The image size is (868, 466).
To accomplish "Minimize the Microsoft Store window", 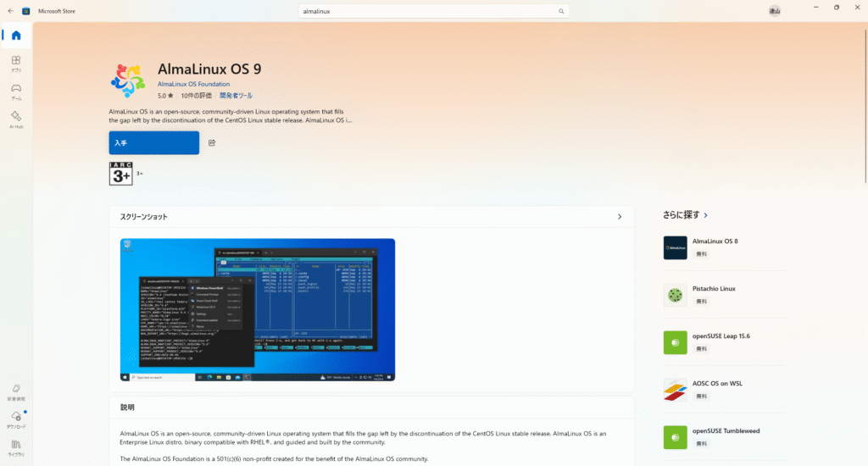I will (815, 7).
